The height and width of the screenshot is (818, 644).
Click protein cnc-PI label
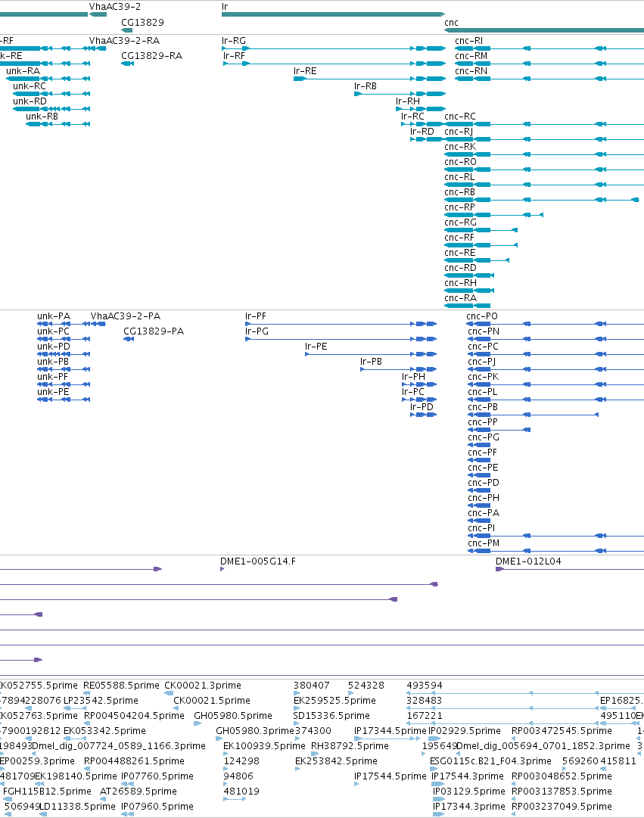pyautogui.click(x=481, y=528)
